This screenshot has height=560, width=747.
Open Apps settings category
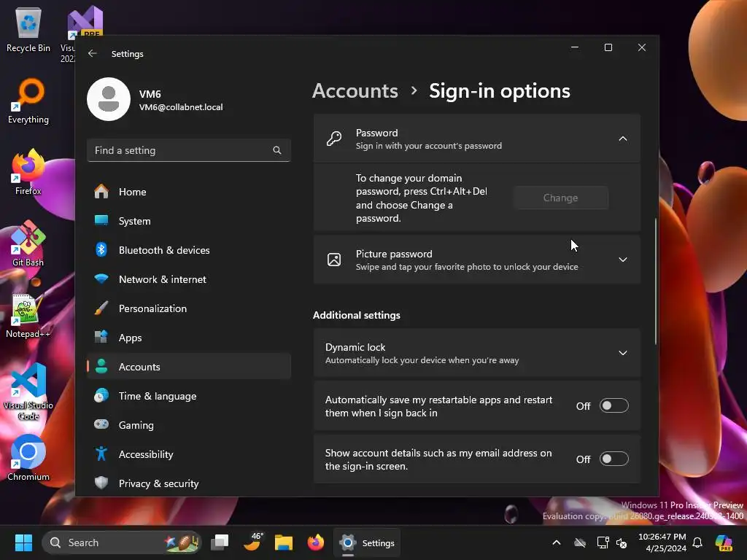(x=189, y=338)
